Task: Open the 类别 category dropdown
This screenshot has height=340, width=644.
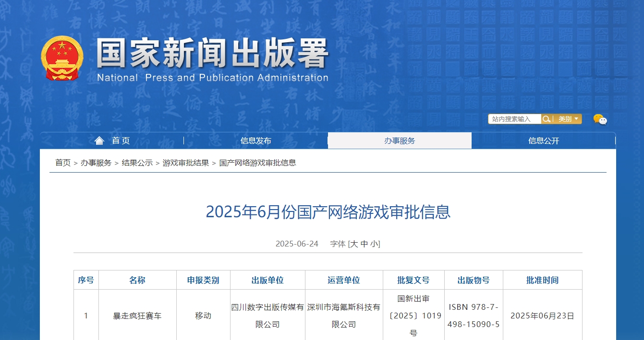Action: pyautogui.click(x=568, y=119)
